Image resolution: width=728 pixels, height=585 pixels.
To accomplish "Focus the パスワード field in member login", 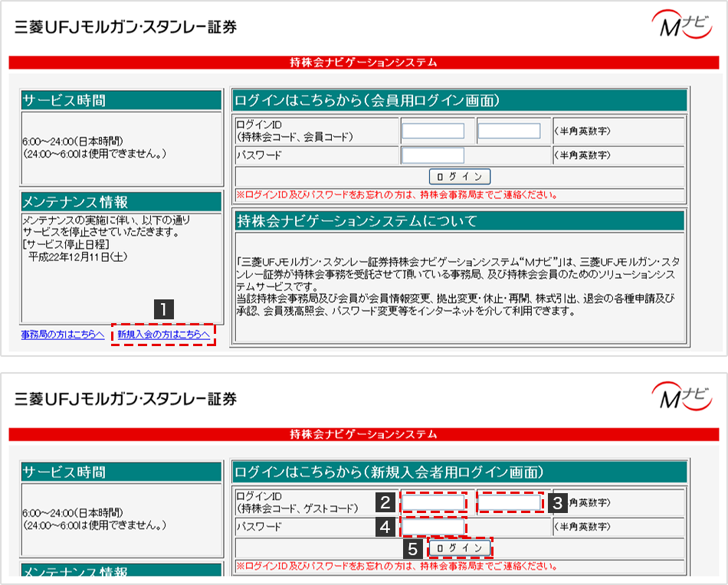I will (433, 155).
